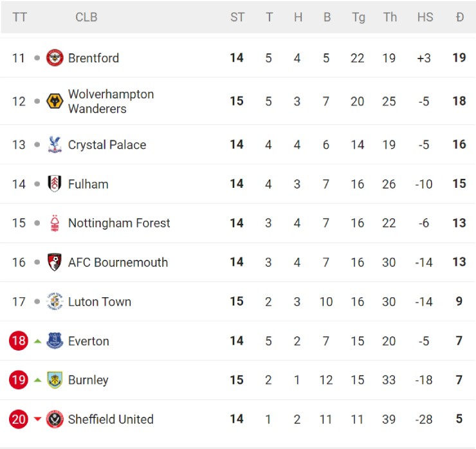Open the Nottingham Forest team link
The height and width of the screenshot is (449, 476).
119,223
